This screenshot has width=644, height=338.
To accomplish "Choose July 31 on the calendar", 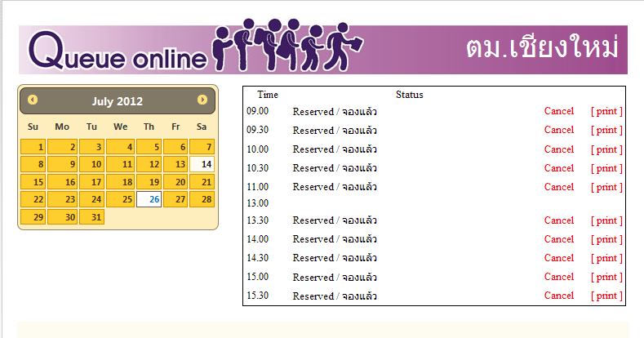I will pyautogui.click(x=91, y=217).
